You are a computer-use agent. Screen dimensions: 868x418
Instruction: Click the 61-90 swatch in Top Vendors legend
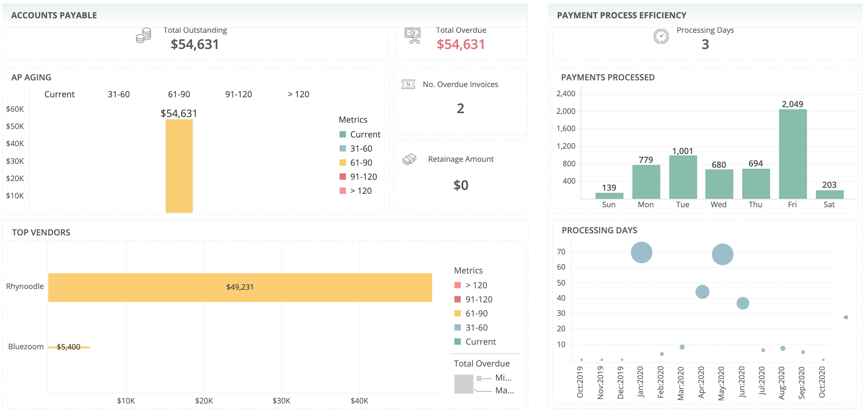458,313
